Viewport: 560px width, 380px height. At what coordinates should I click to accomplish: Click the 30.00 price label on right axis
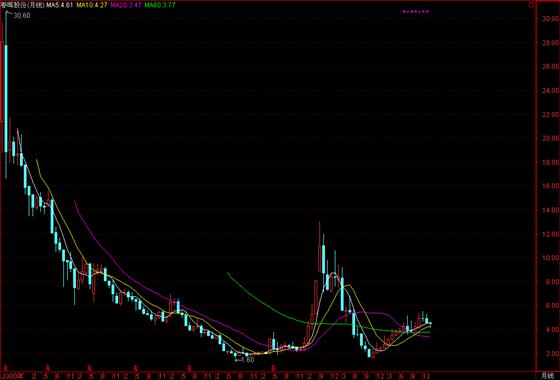pos(550,19)
